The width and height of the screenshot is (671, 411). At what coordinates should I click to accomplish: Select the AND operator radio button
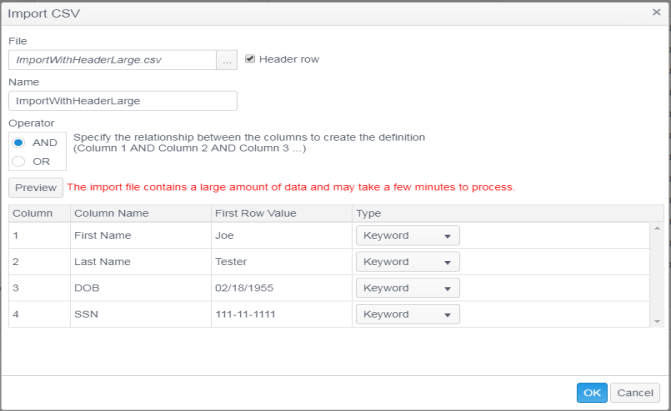pyautogui.click(x=18, y=142)
